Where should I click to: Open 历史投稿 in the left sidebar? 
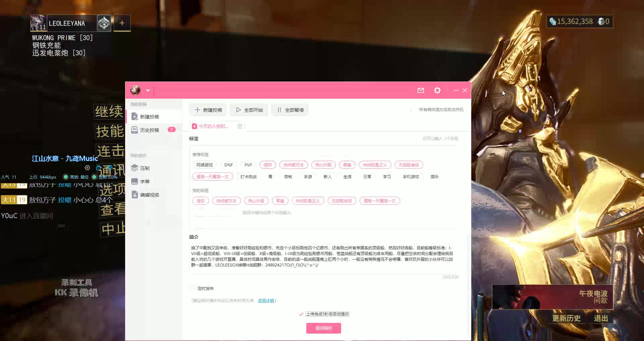(x=154, y=130)
